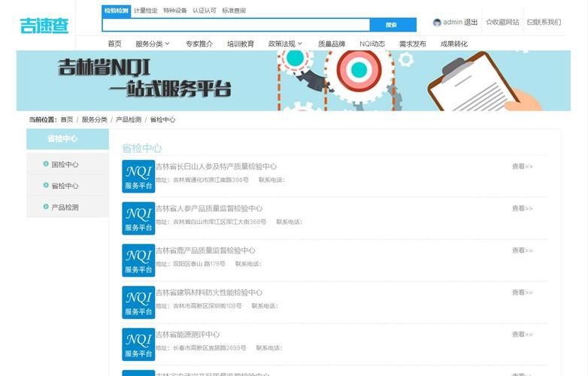
Task: Select 国检中心 in the left sidebar
Action: (x=65, y=164)
